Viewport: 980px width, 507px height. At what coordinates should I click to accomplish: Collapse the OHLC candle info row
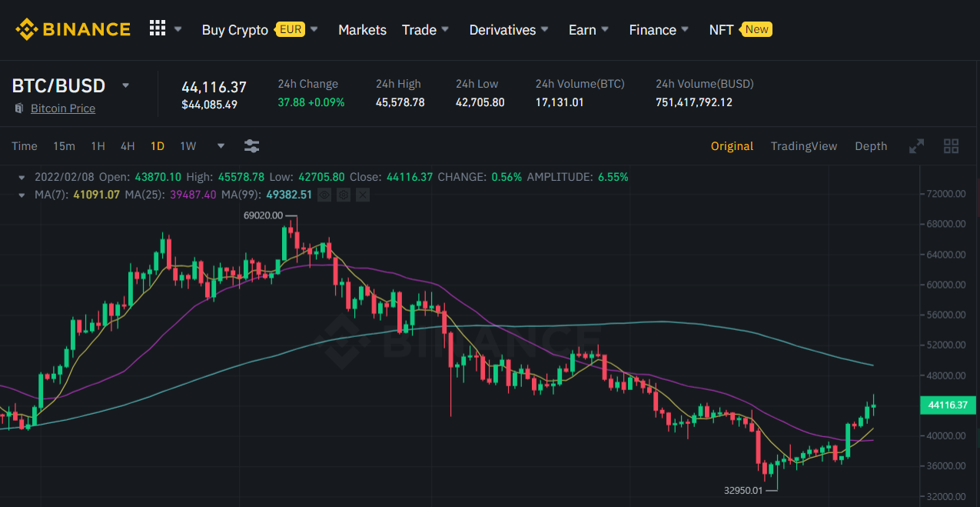pyautogui.click(x=22, y=177)
